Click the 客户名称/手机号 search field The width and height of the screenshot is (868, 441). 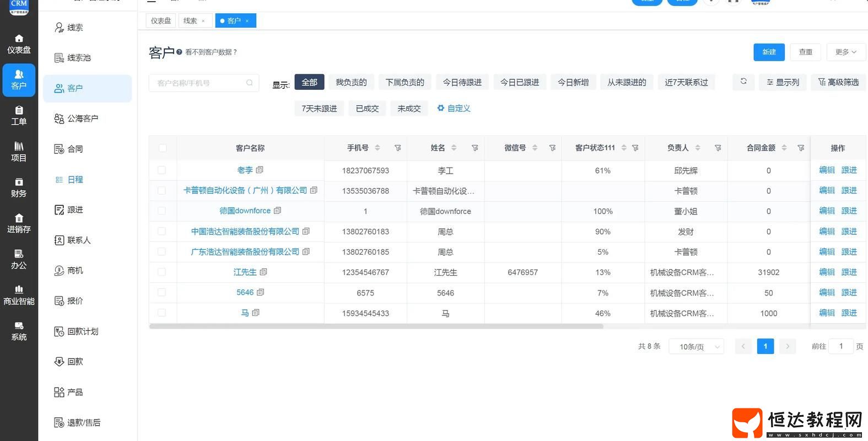[x=204, y=83]
